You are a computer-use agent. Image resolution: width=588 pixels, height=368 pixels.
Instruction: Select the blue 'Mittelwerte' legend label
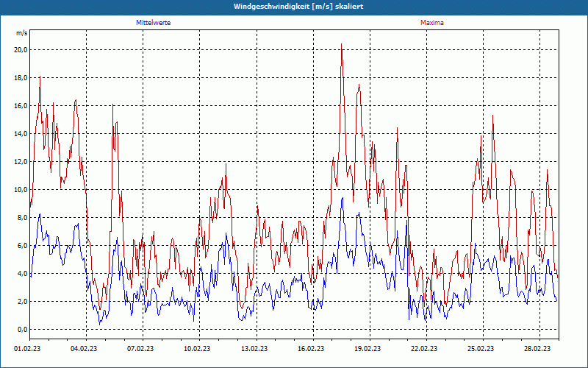[x=154, y=23]
